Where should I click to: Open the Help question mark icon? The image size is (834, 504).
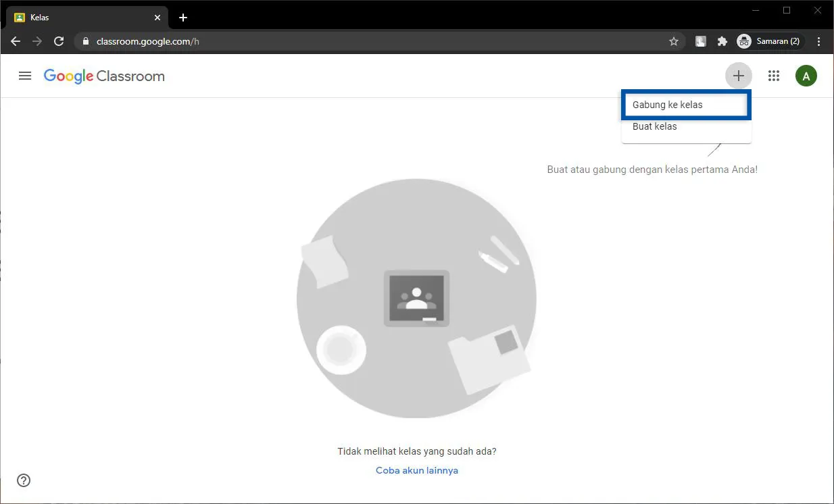click(23, 480)
